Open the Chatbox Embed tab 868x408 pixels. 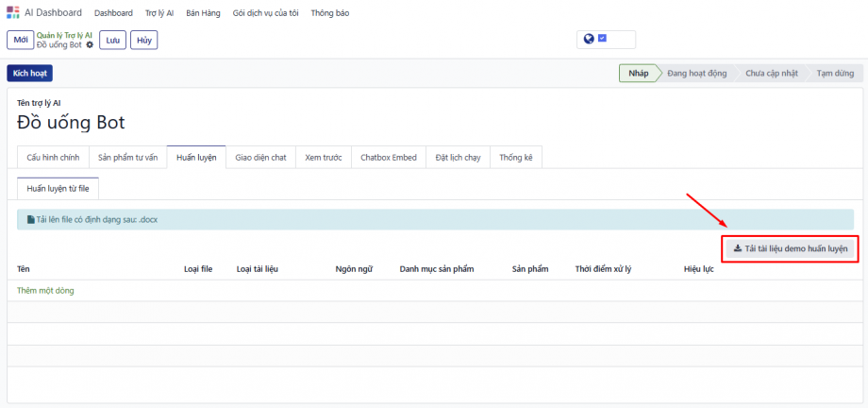(388, 157)
